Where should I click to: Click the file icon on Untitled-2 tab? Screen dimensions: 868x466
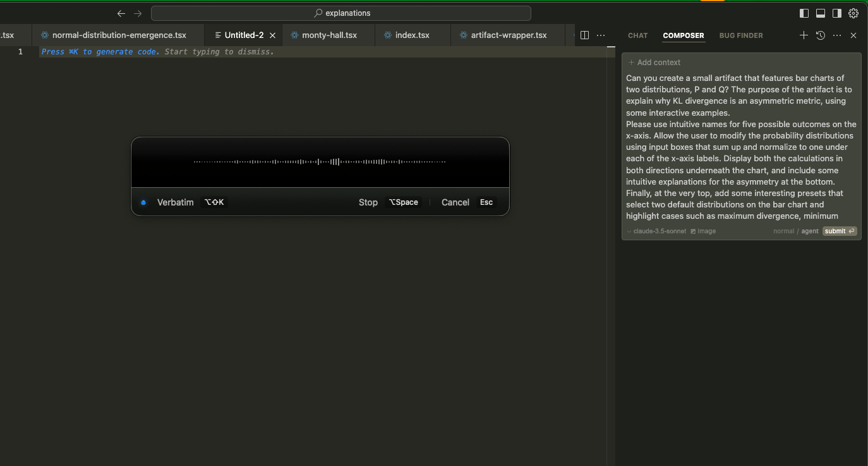(218, 35)
